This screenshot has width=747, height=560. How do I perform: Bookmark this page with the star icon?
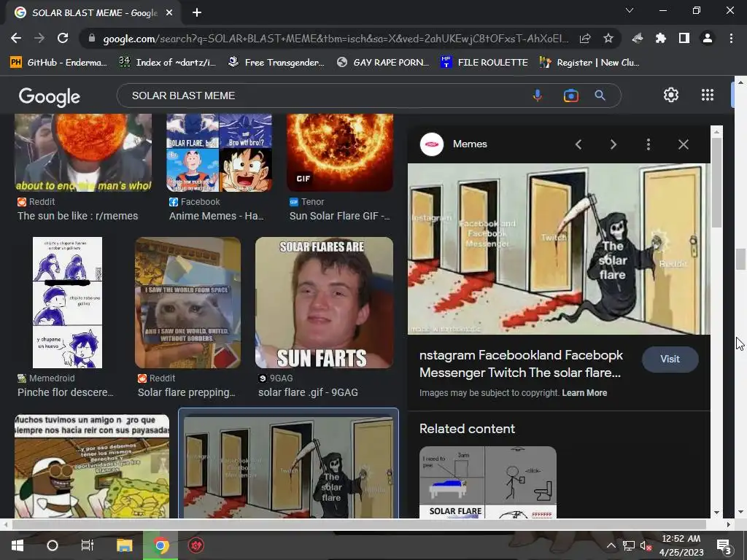tap(608, 38)
